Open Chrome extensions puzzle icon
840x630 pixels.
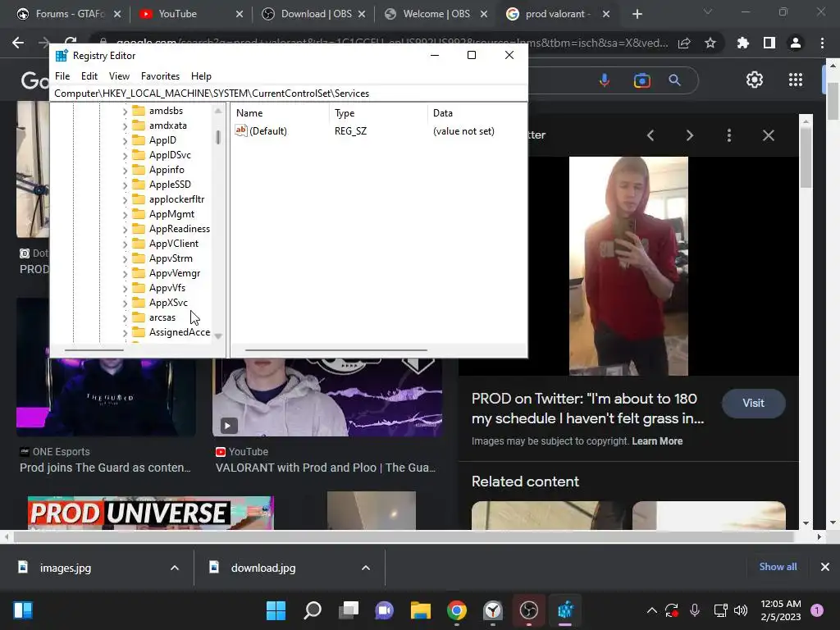(x=743, y=43)
